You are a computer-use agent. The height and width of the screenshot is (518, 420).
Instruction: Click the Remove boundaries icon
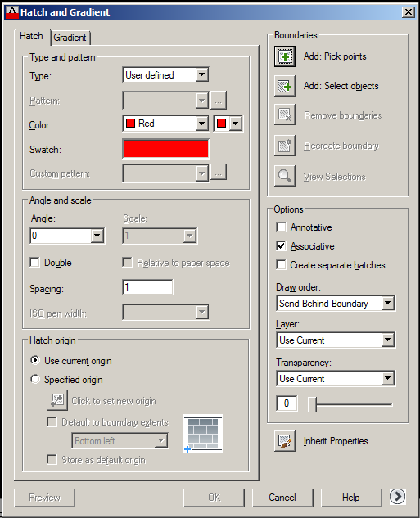point(285,115)
